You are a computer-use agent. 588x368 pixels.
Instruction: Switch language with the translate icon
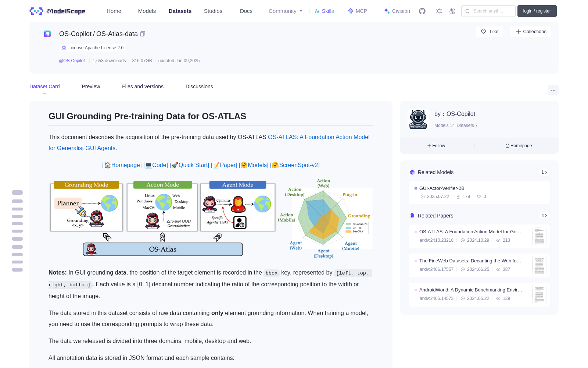452,11
